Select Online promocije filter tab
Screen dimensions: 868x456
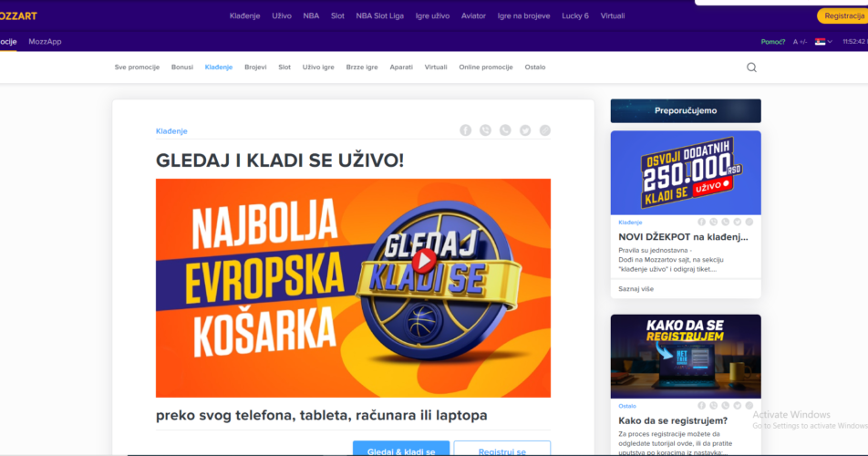pos(485,67)
